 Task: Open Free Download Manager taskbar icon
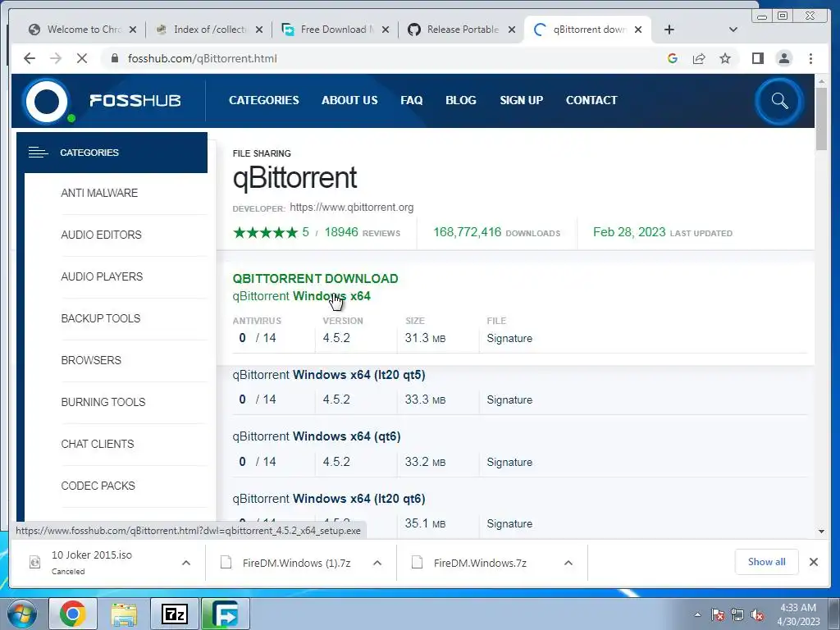point(225,614)
